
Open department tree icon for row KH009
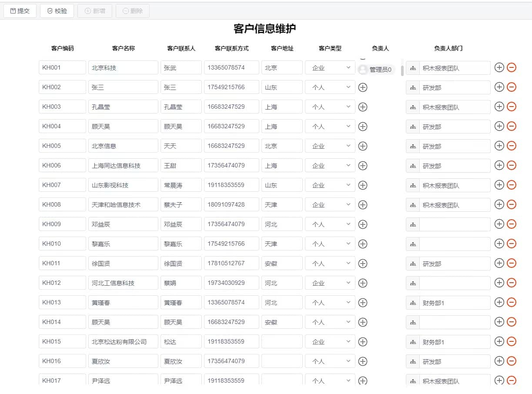pyautogui.click(x=413, y=224)
